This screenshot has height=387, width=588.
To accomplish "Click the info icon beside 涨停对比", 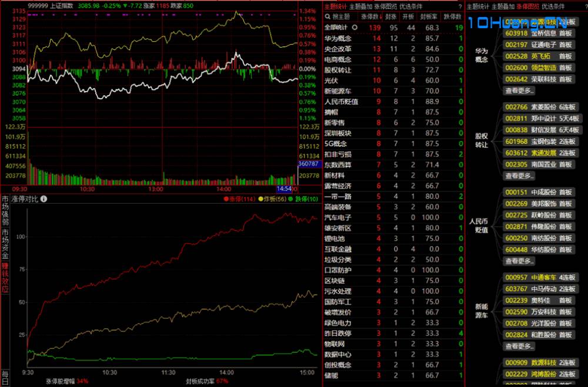I will [44, 199].
